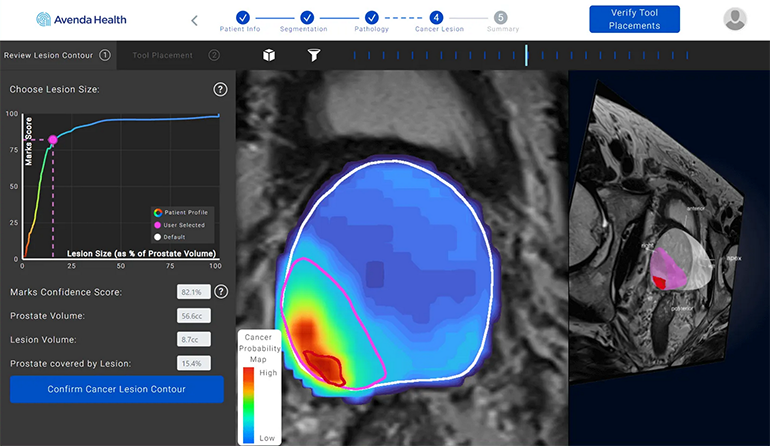The height and width of the screenshot is (446, 770).
Task: Select the Pathology step circle
Action: (371, 17)
